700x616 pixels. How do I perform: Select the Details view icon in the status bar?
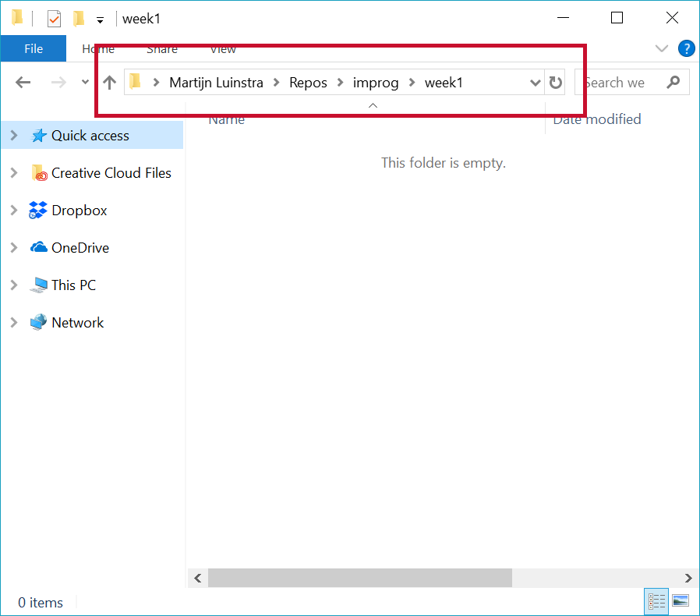pyautogui.click(x=656, y=601)
